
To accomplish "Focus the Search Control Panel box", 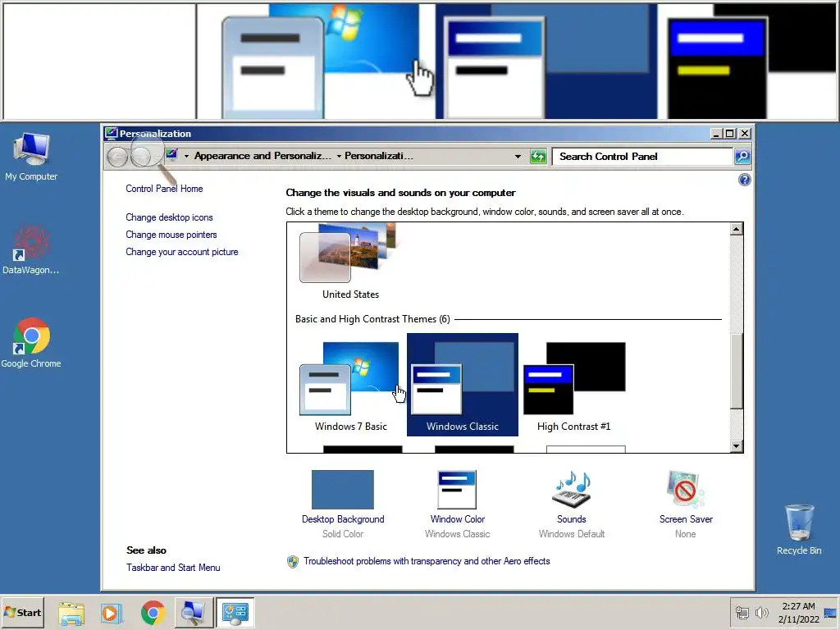I will click(642, 157).
